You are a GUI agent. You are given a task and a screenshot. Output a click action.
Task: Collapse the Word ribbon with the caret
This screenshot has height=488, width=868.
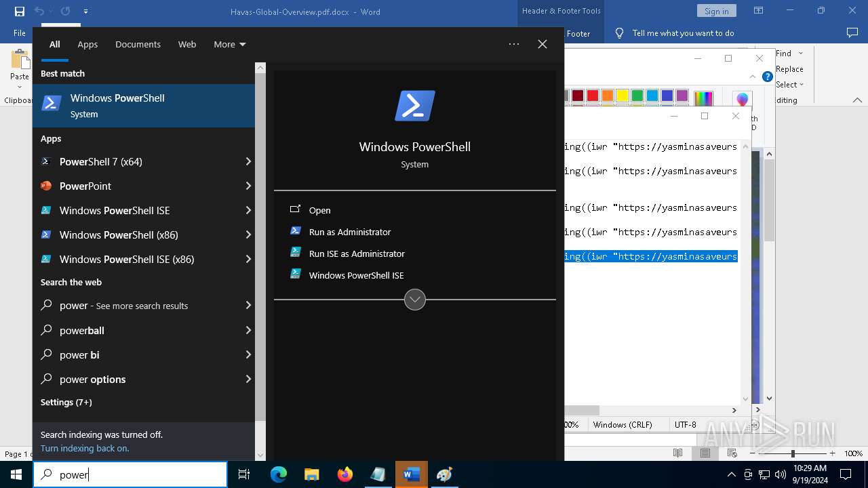857,100
